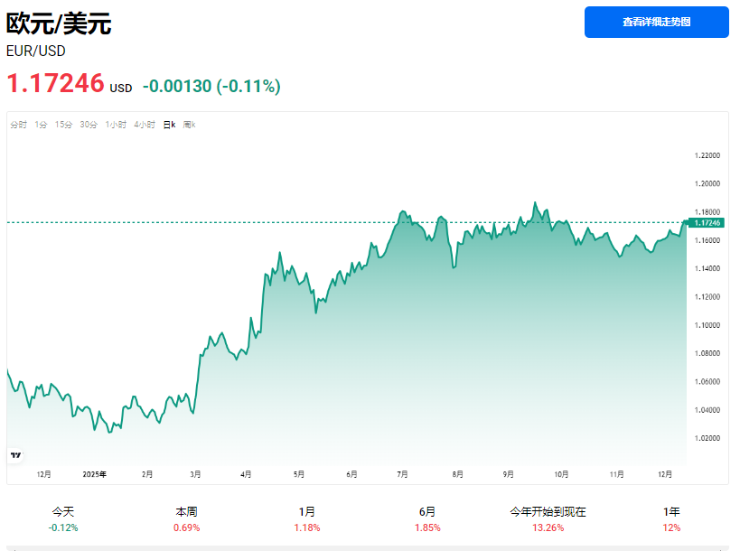Switch chart to 30分 interval
This screenshot has height=560, width=740.
point(89,124)
